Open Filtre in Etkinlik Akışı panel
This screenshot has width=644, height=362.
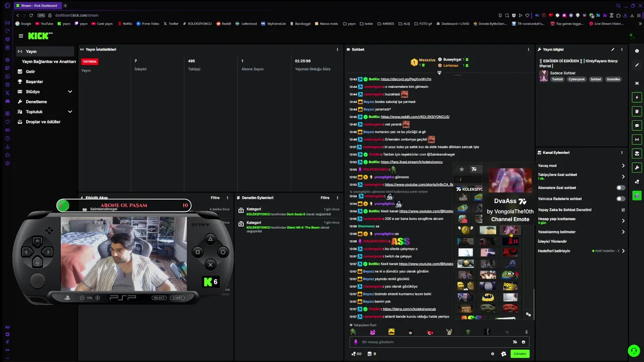pyautogui.click(x=215, y=198)
